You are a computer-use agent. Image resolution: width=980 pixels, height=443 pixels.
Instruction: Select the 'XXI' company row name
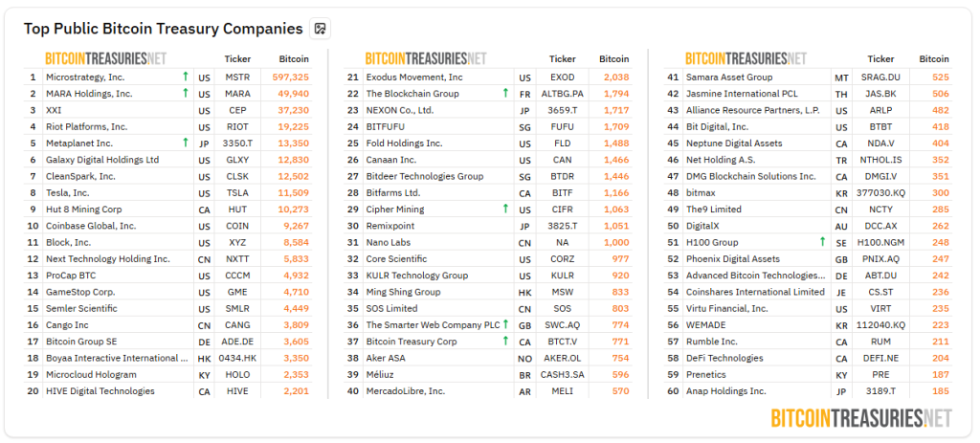pos(54,110)
